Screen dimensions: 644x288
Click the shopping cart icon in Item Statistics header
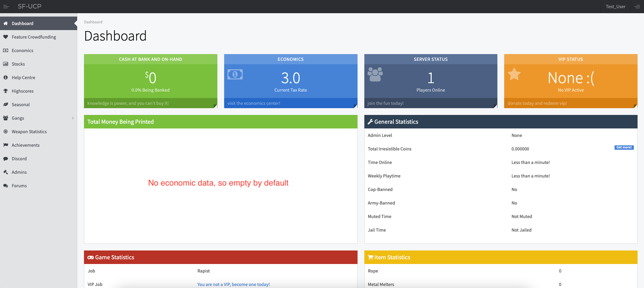point(370,257)
